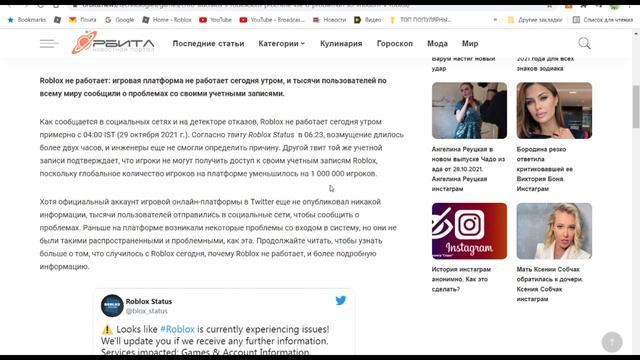Click the Orbita planet logo

pos(113,42)
